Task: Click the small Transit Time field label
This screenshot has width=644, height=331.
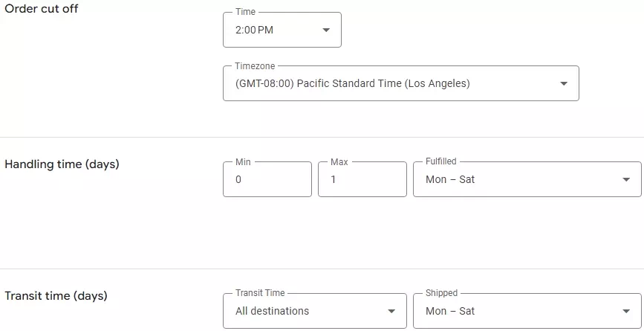Action: pyautogui.click(x=260, y=293)
